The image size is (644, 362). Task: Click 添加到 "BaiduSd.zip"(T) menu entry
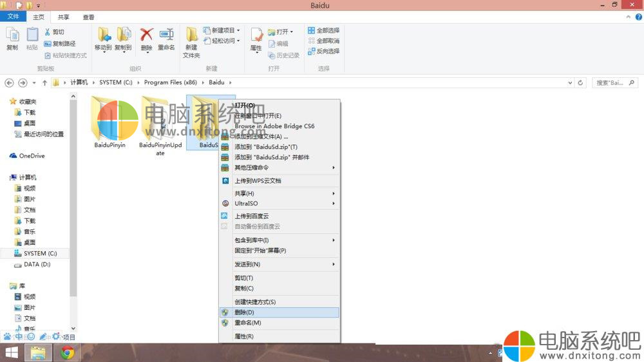tap(279, 147)
